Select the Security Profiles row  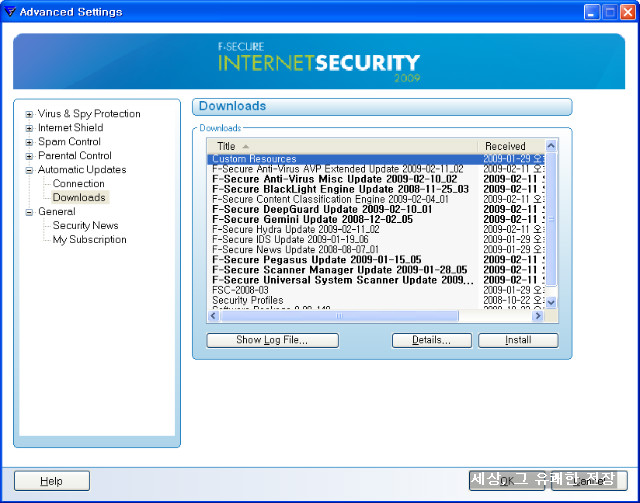pyautogui.click(x=376, y=300)
